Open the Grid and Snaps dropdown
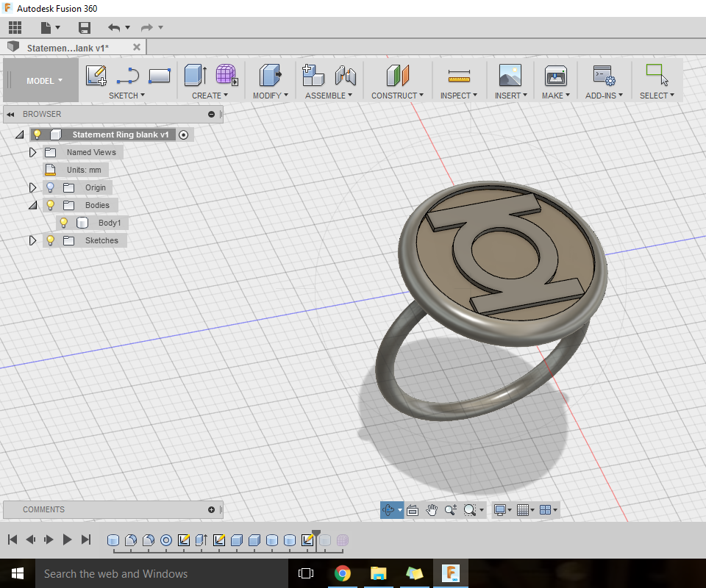The image size is (706, 588). click(525, 509)
